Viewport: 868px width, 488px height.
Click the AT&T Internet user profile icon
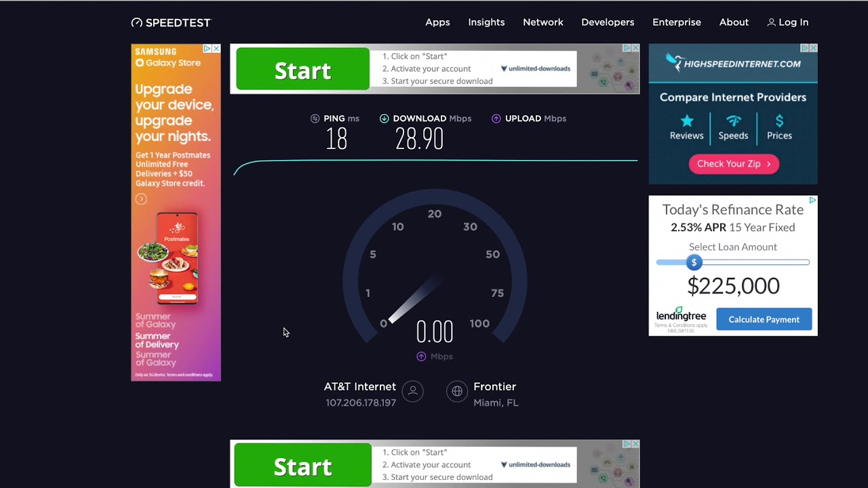(412, 391)
